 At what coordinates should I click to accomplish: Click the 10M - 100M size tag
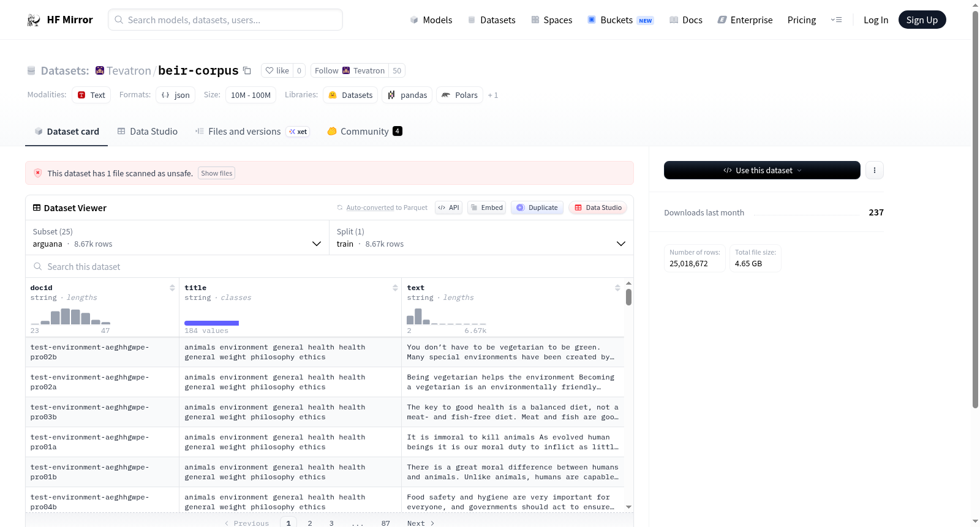pos(251,95)
